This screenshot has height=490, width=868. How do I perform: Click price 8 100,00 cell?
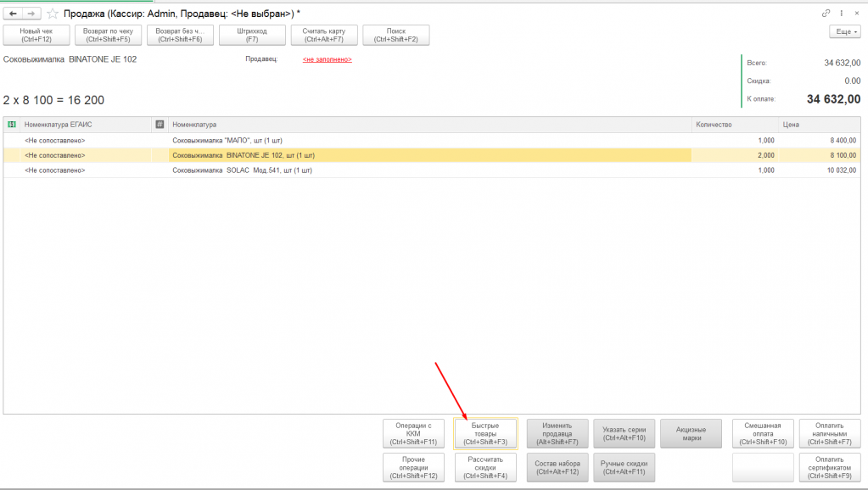click(x=820, y=155)
